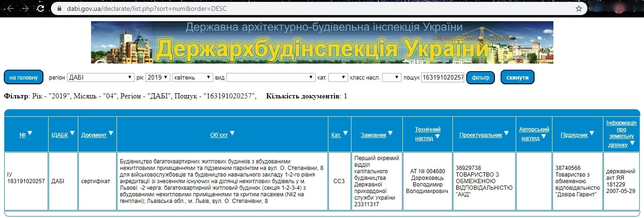The height and width of the screenshot is (218, 644).
Task: Reload the page with the refresh icon
Action: tap(40, 8)
